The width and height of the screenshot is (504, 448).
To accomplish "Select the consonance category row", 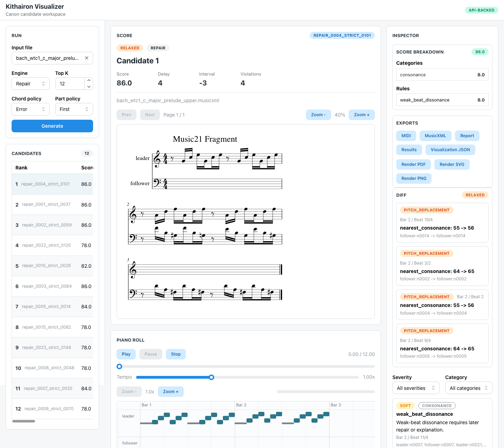I will pos(442,75).
